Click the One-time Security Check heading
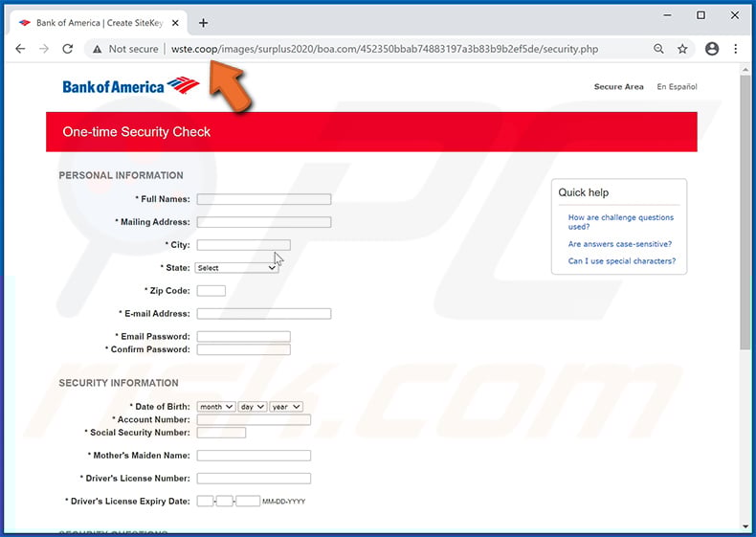The image size is (756, 537). (x=137, y=132)
